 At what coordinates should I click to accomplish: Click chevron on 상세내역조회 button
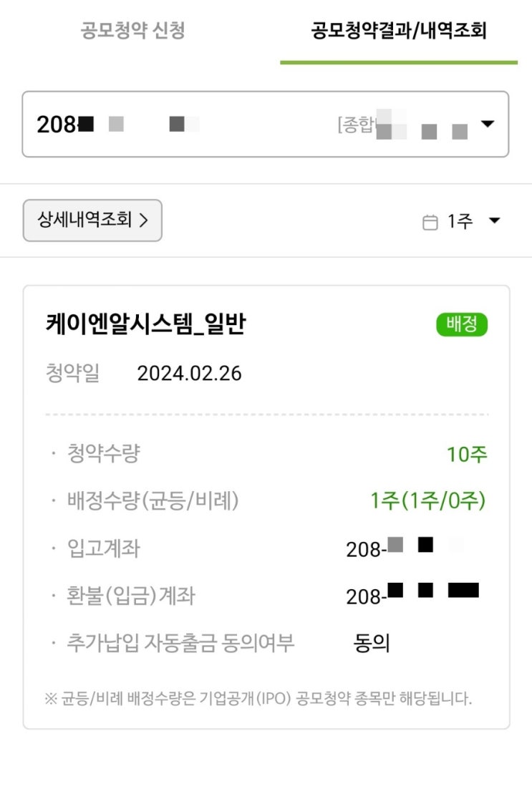tap(144, 220)
